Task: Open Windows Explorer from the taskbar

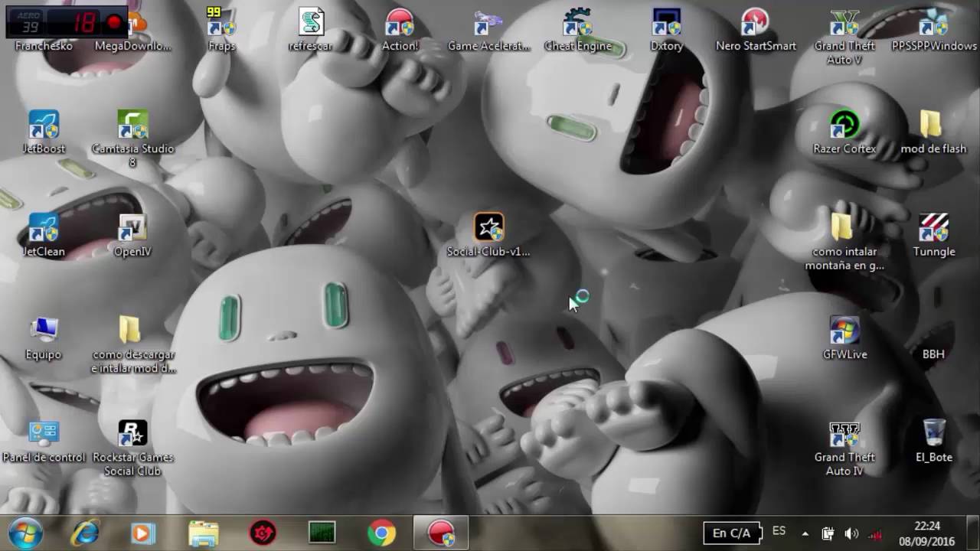Action: coord(203,533)
